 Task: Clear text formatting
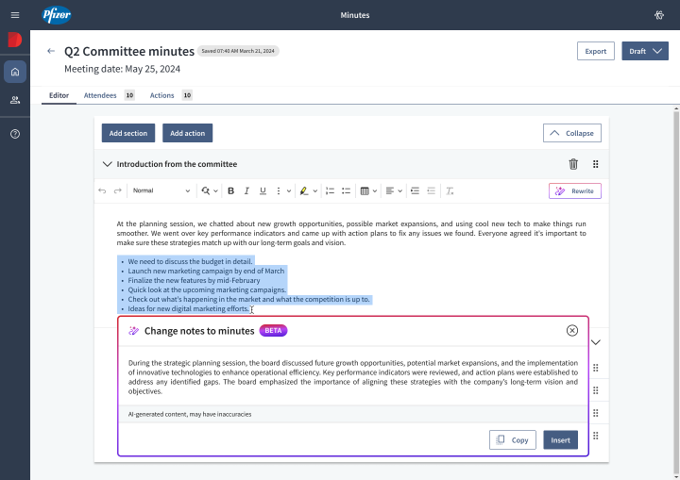click(450, 191)
